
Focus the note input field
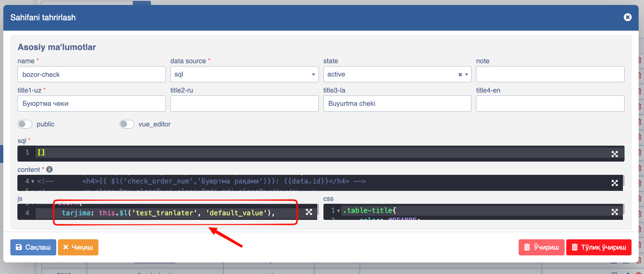tap(550, 74)
